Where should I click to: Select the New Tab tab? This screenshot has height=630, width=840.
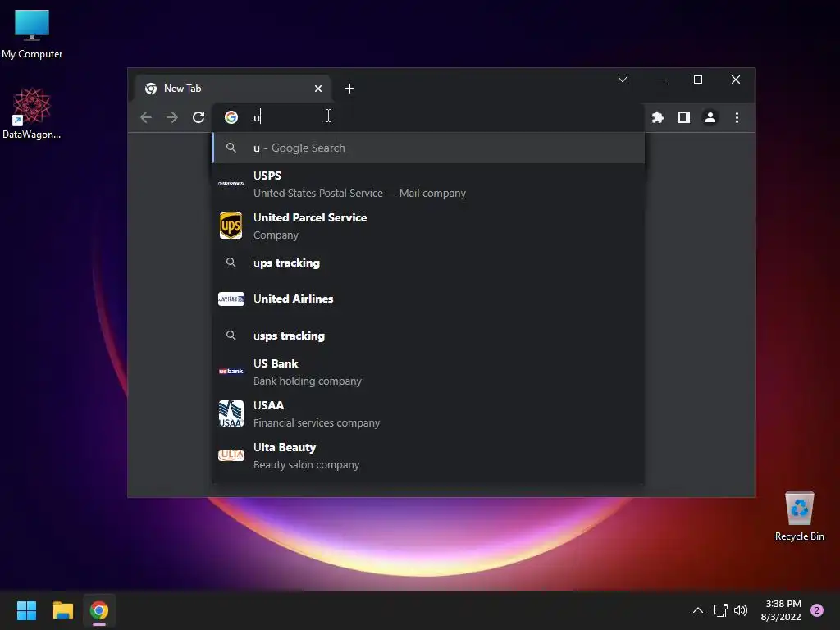click(x=233, y=89)
